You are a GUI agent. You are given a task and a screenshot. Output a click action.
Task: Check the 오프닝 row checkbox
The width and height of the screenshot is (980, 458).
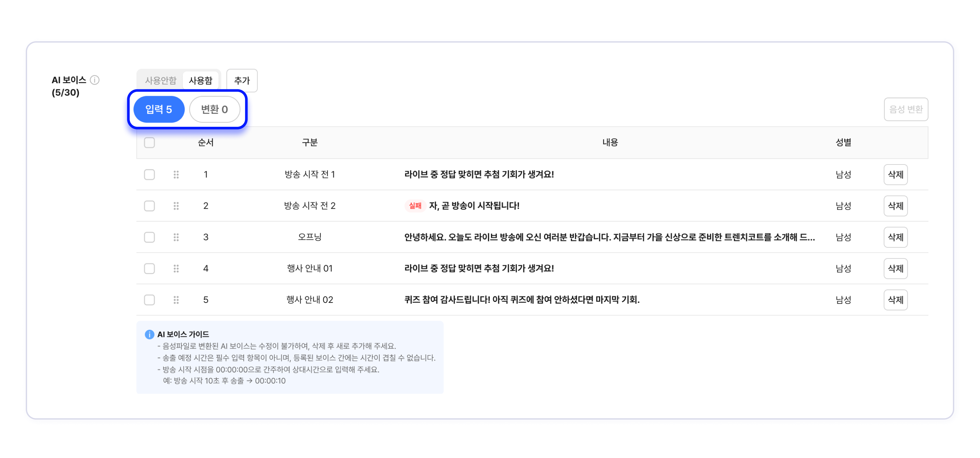[x=150, y=237]
